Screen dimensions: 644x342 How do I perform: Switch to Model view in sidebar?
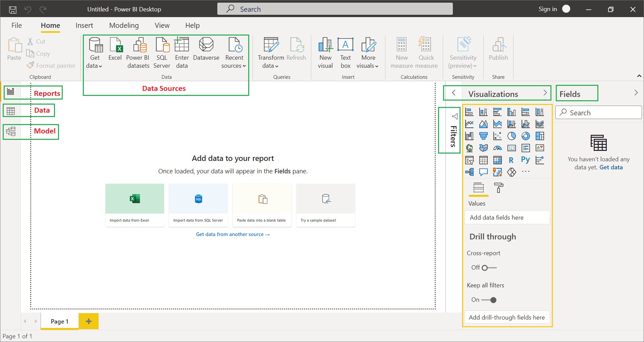click(11, 131)
